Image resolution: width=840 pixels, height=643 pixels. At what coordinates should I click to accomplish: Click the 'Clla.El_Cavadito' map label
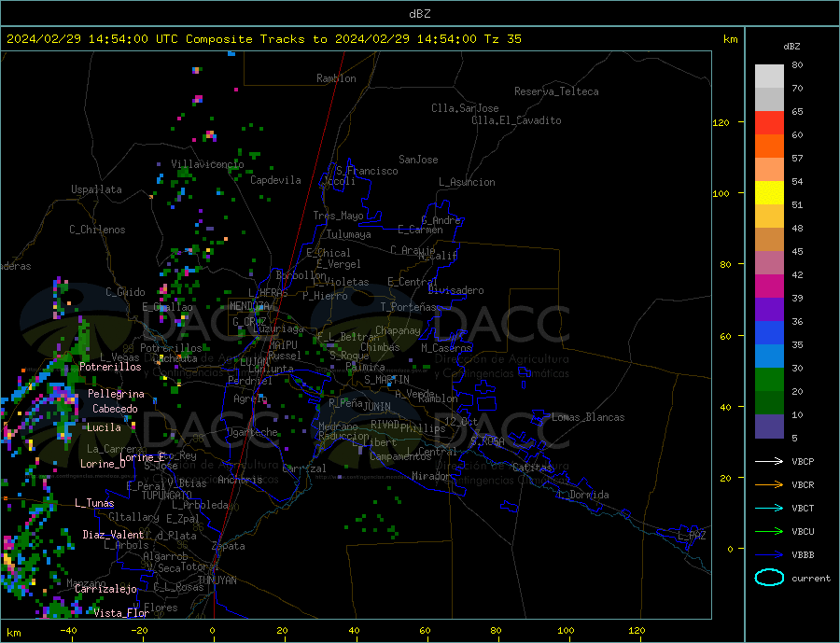click(x=516, y=120)
